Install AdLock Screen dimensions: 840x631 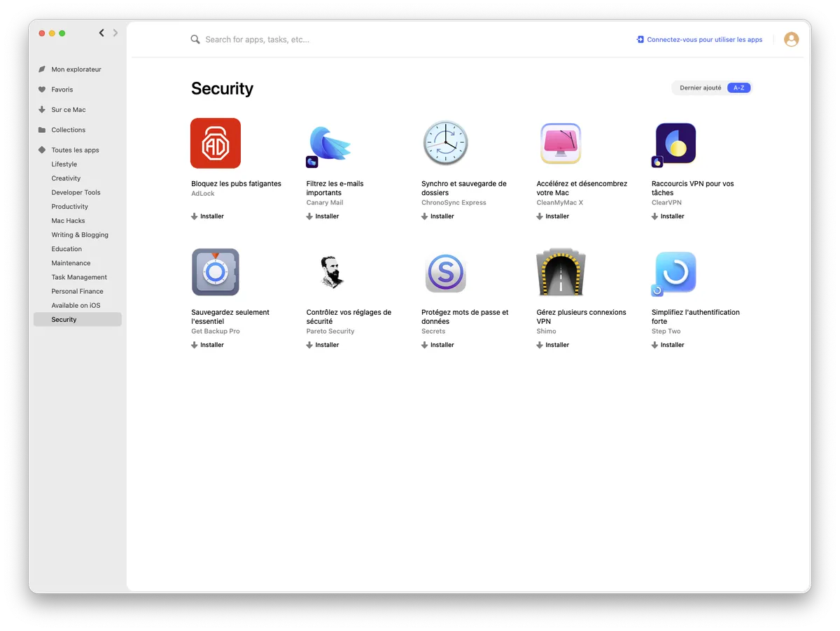click(x=208, y=216)
